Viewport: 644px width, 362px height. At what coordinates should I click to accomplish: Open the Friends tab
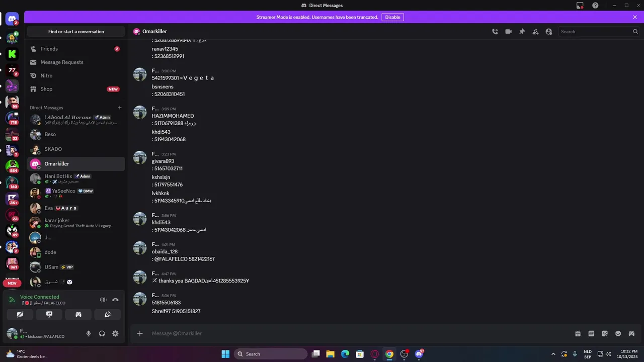tap(76, 49)
